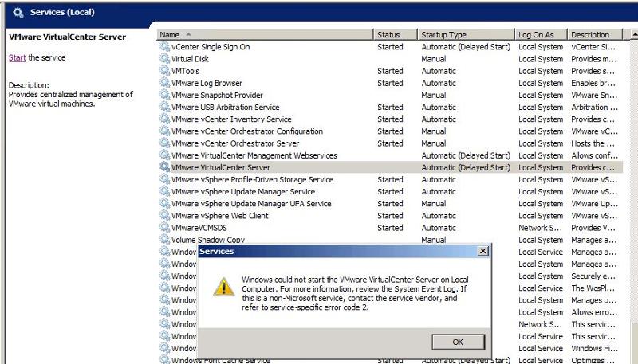The width and height of the screenshot is (638, 364).
Task: Click the Securely e... description cell
Action: (x=593, y=276)
